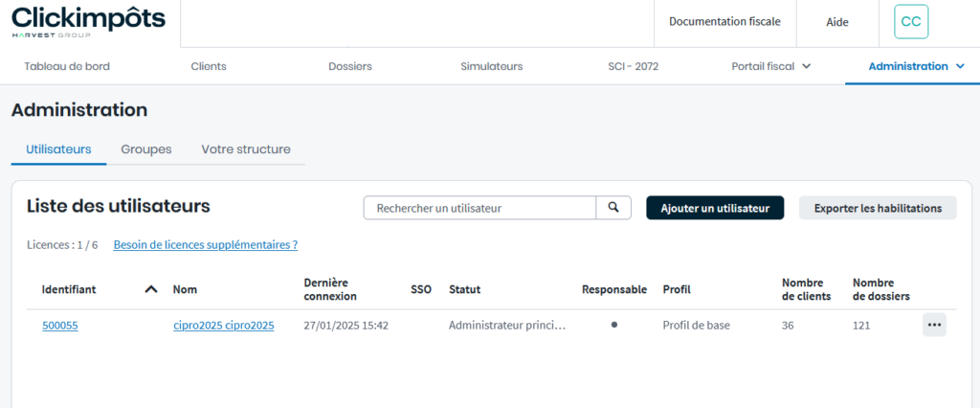This screenshot has width=980, height=408.
Task: Go to Tableau de bord
Action: pyautogui.click(x=66, y=66)
